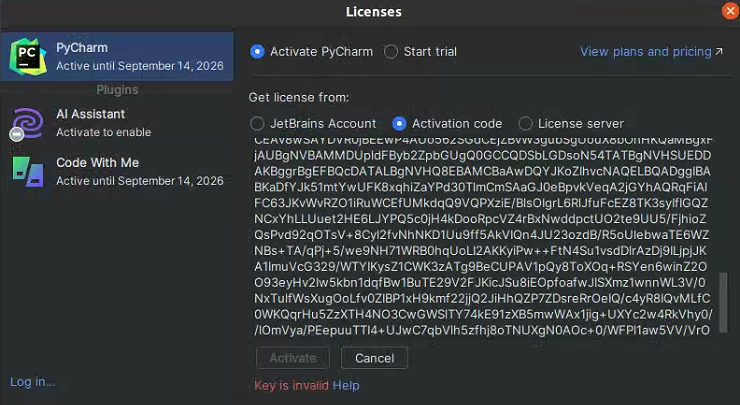This screenshot has width=740, height=405.
Task: Click the Code With Me icon
Action: pos(27,171)
